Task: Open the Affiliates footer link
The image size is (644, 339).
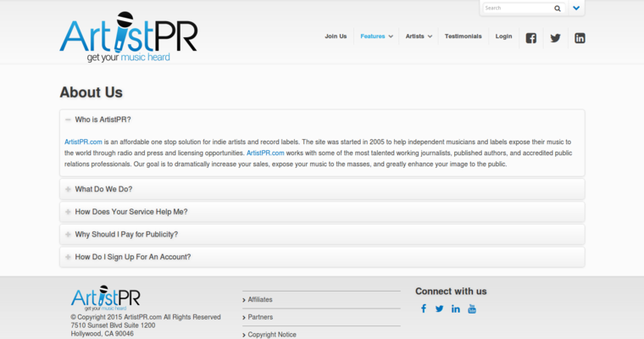Action: pos(260,299)
